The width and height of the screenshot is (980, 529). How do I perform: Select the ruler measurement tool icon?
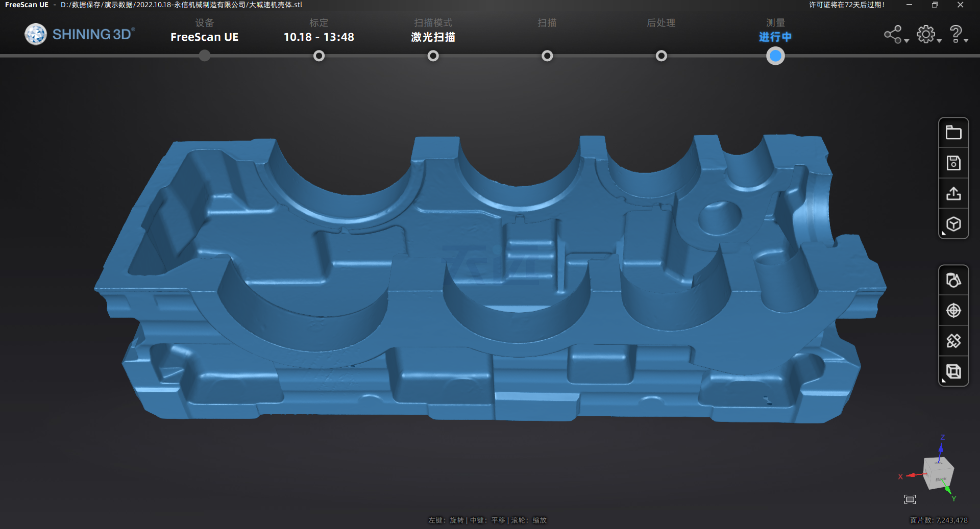point(953,341)
